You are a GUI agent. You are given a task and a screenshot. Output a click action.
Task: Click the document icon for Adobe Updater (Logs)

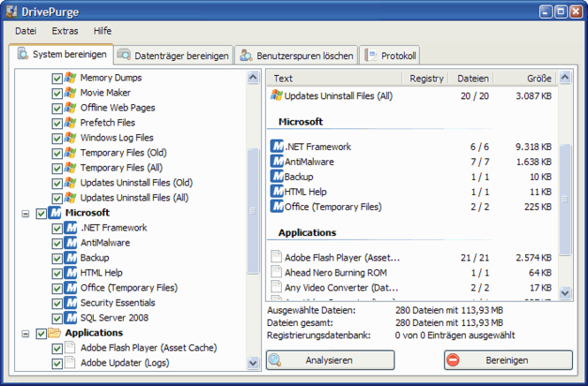tap(70, 363)
